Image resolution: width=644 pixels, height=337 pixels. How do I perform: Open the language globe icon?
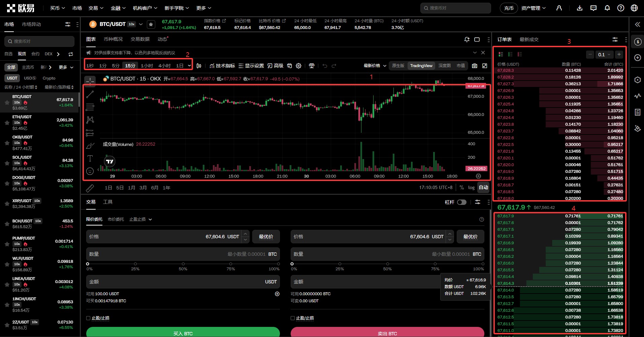(634, 8)
